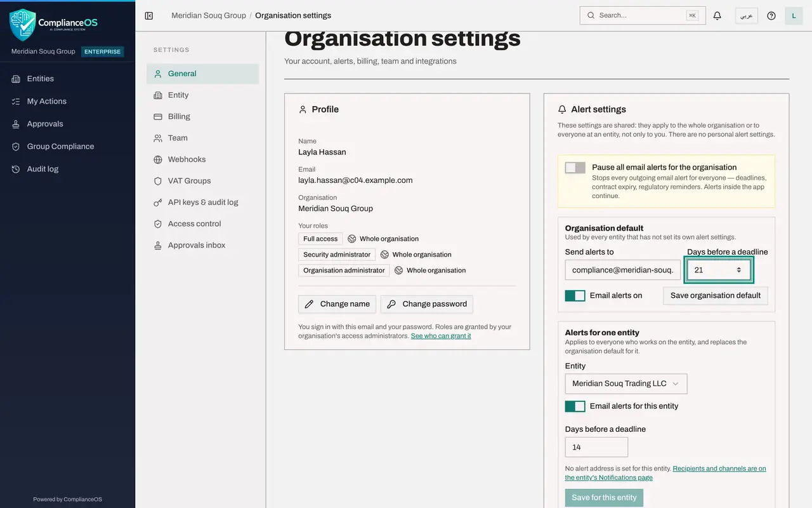
Task: Click the API keys key icon
Action: 158,202
